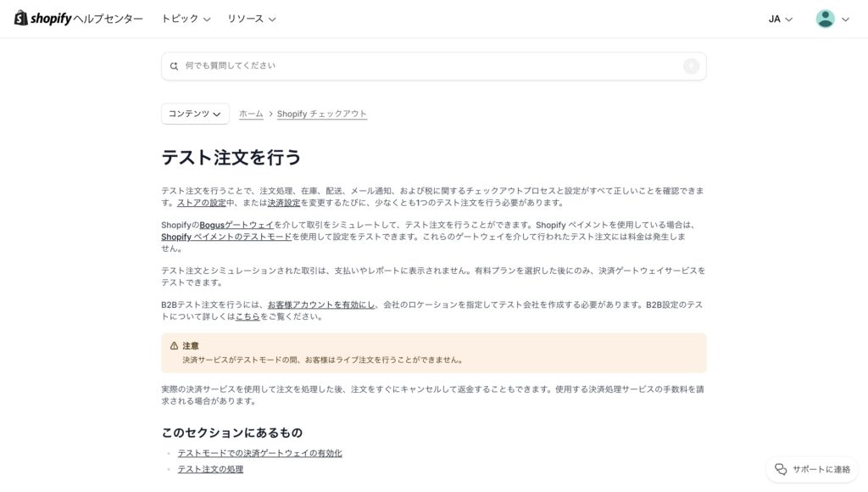Click the search magnifier icon

(x=174, y=66)
